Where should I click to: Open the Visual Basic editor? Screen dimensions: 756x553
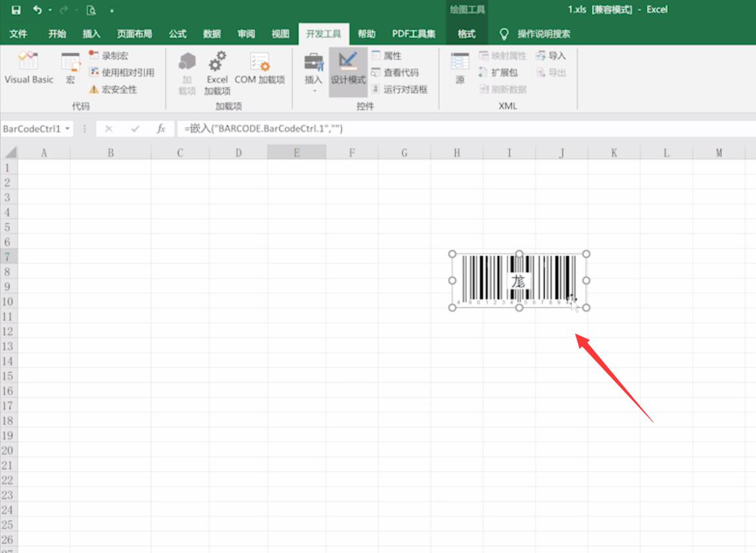[x=28, y=68]
